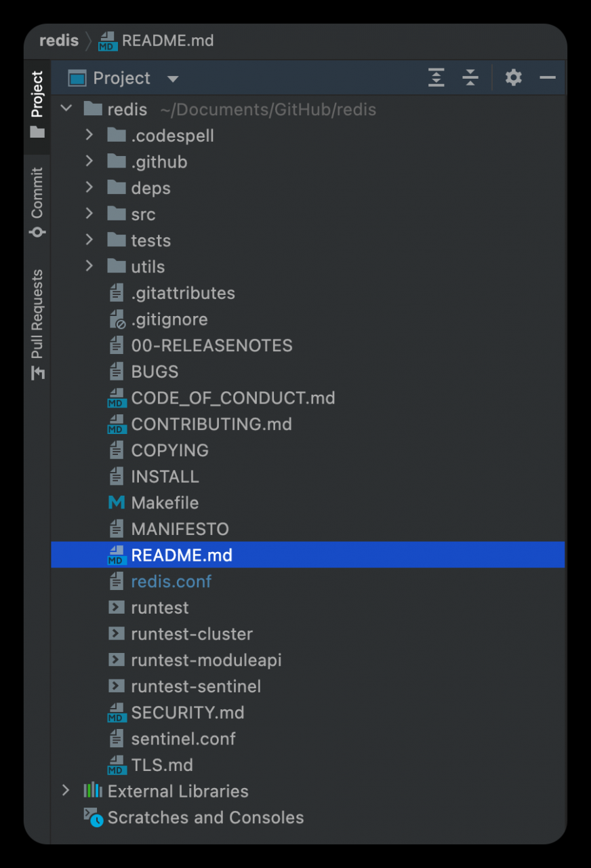Click the External Libraries bar-chart icon
591x868 pixels.
click(93, 791)
